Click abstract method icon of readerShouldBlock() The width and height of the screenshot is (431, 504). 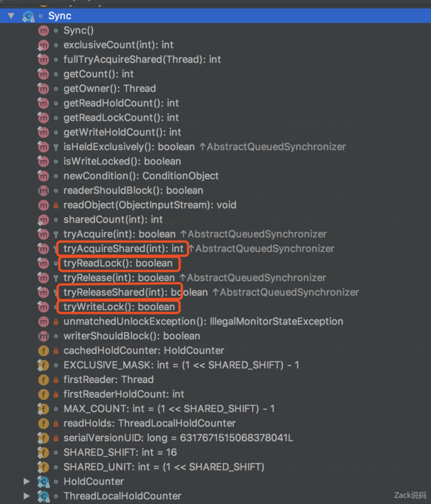pyautogui.click(x=43, y=191)
